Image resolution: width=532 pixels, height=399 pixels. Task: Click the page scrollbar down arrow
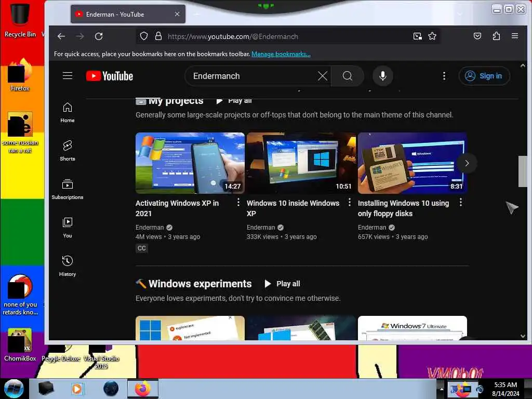pyautogui.click(x=523, y=336)
